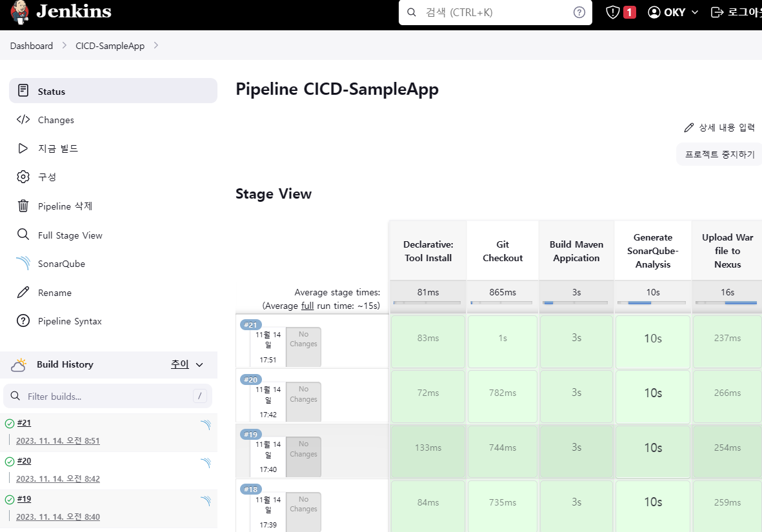Click the 2023. 11. 14. 오전 8:42 timestamp link

[x=58, y=478]
